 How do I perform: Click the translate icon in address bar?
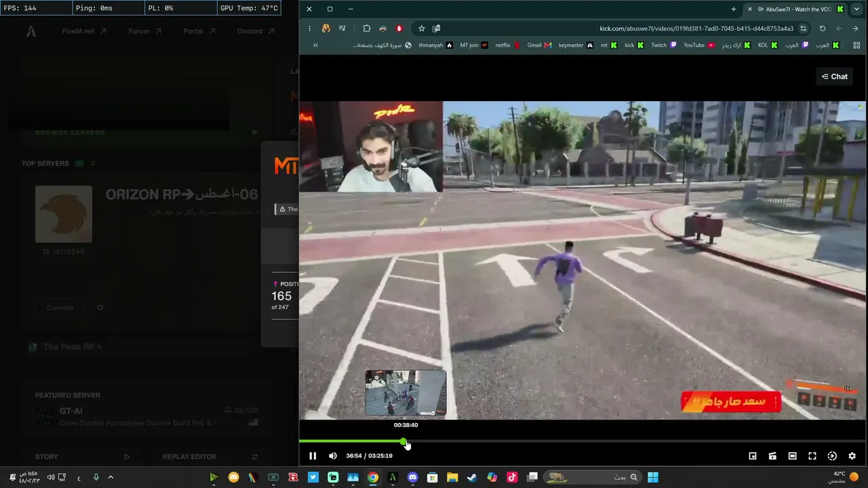click(x=437, y=28)
